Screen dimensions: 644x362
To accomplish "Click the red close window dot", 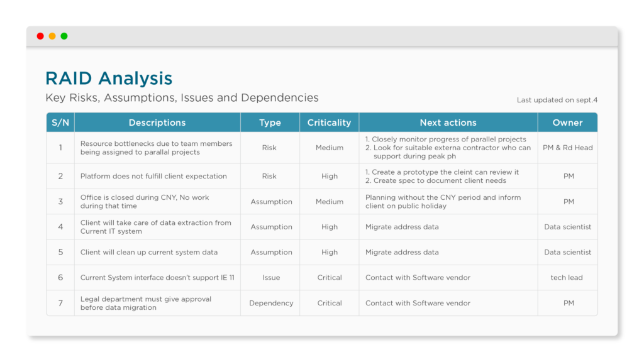I will pyautogui.click(x=40, y=36).
